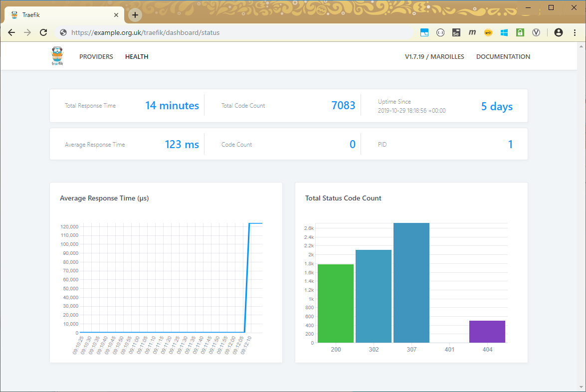Open the green padlock extension
Screen dimensions: 586x392
tap(520, 32)
